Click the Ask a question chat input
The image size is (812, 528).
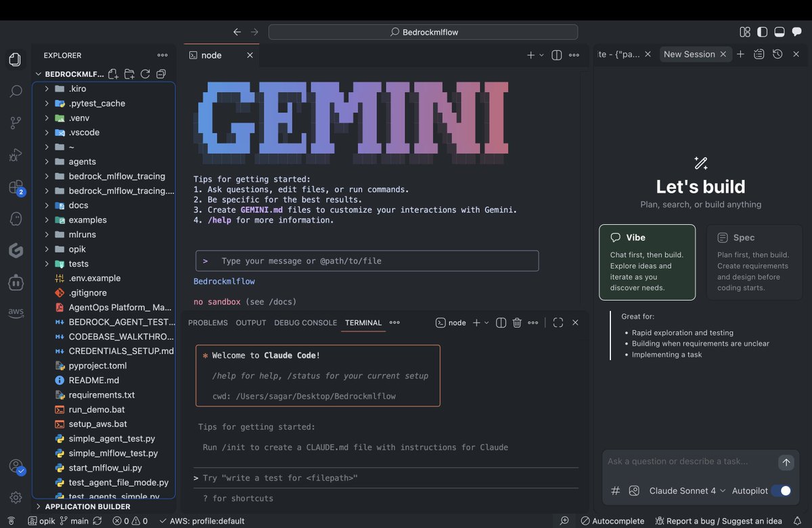689,462
